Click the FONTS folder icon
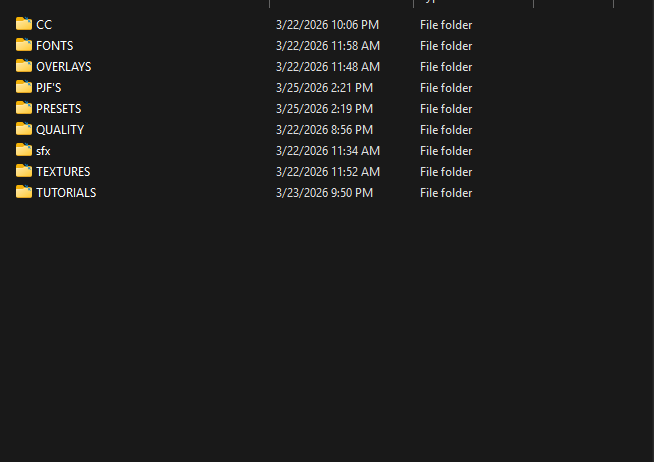 [x=24, y=45]
